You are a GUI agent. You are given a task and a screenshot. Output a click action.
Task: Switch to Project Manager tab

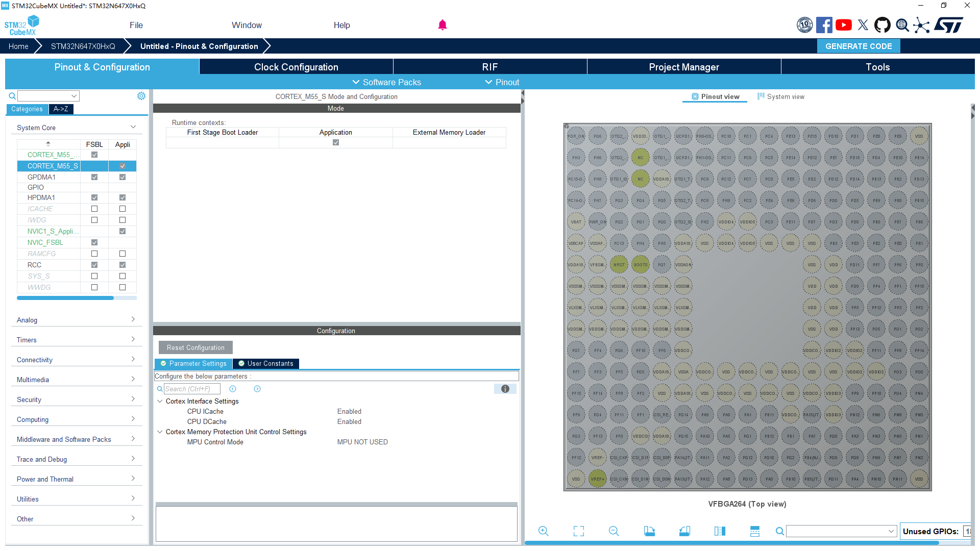tap(684, 67)
